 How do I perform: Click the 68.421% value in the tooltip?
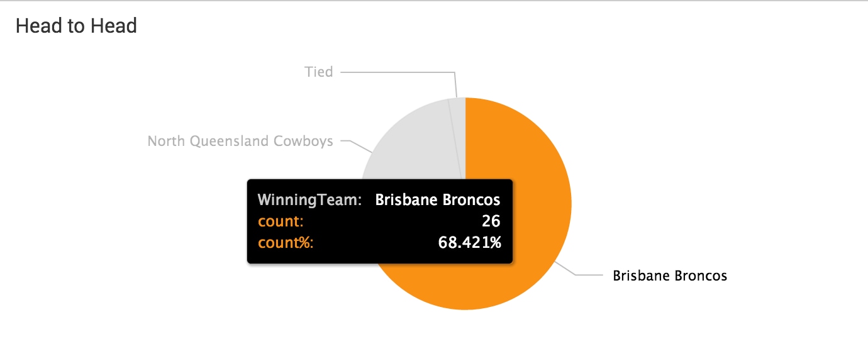tap(469, 242)
